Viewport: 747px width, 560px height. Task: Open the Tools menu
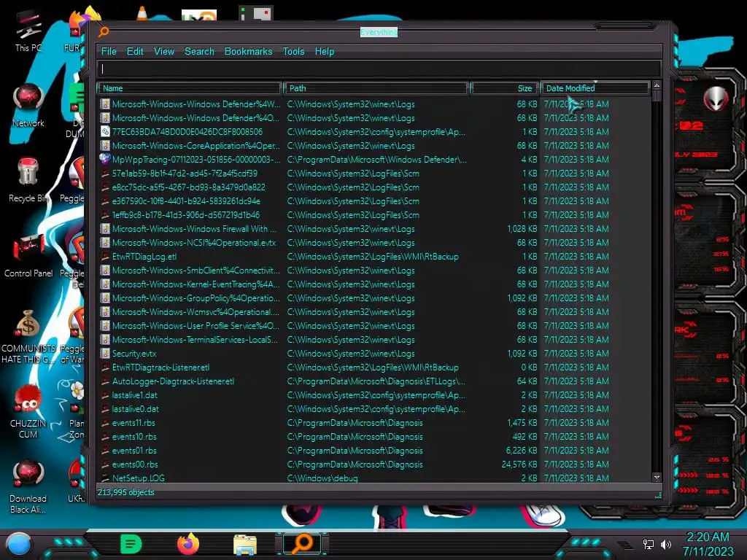(x=293, y=52)
